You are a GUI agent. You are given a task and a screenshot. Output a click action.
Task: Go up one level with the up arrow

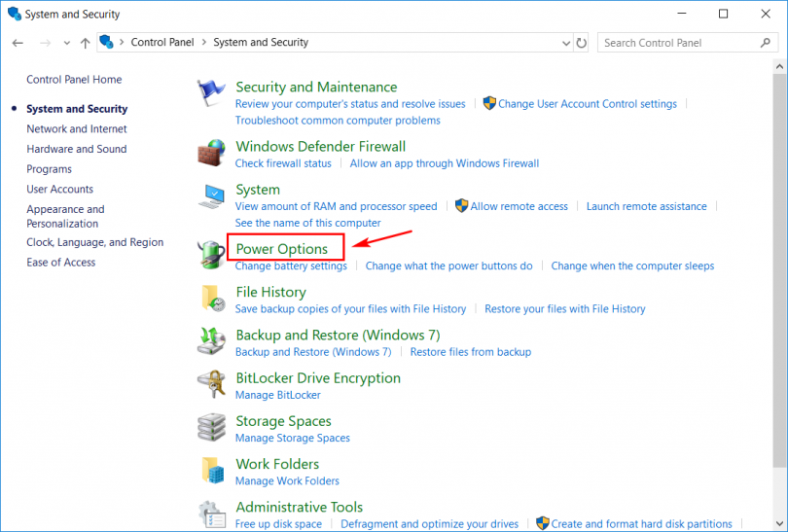point(85,43)
